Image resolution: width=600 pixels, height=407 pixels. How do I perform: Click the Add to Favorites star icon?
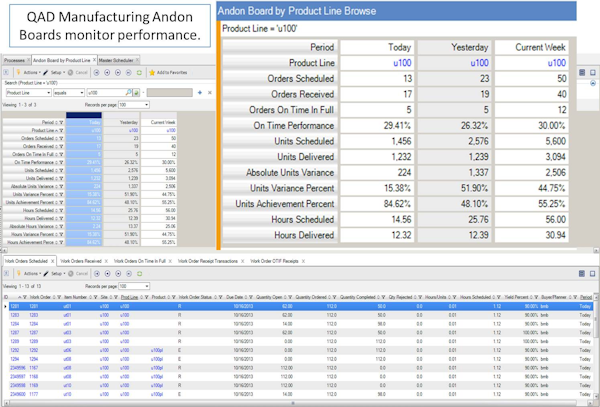coord(152,72)
